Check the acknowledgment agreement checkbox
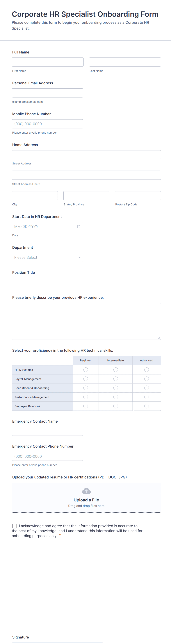171x644 pixels. 15,526
